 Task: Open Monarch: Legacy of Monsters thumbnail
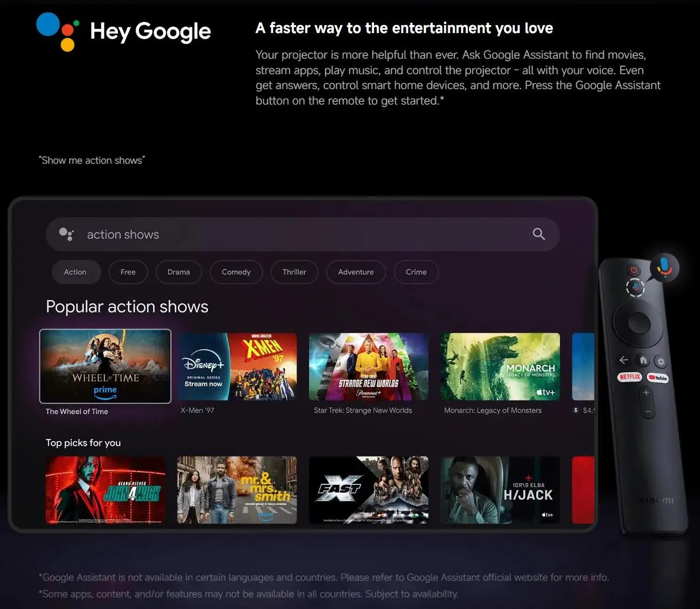[x=500, y=366]
